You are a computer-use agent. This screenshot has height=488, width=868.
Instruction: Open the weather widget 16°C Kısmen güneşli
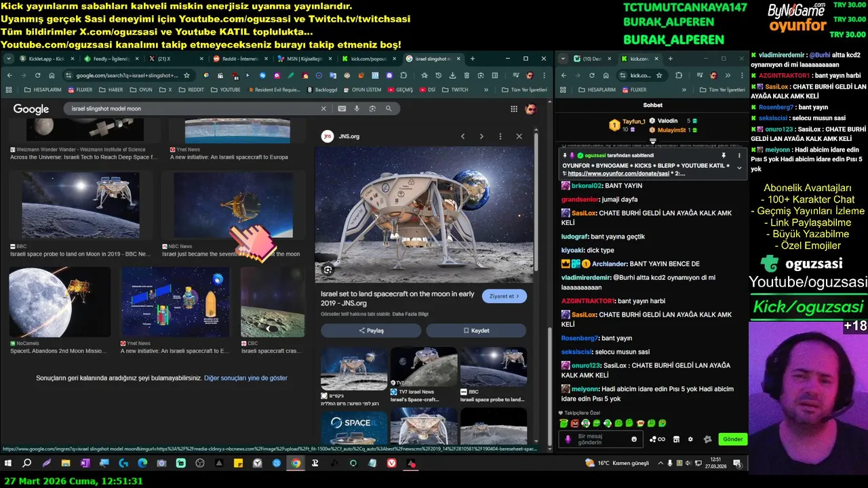[617, 463]
